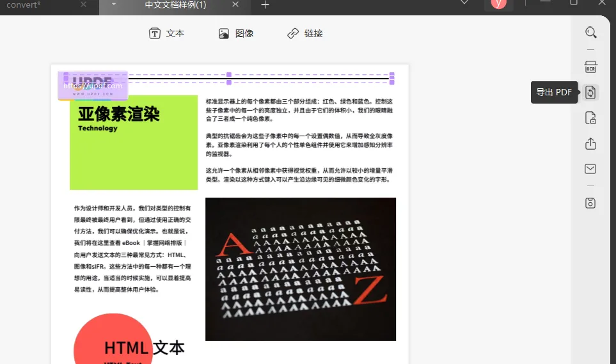Click the dropdown arrow before 中文文档样例(1) tab
This screenshot has height=364, width=616.
(x=113, y=4)
